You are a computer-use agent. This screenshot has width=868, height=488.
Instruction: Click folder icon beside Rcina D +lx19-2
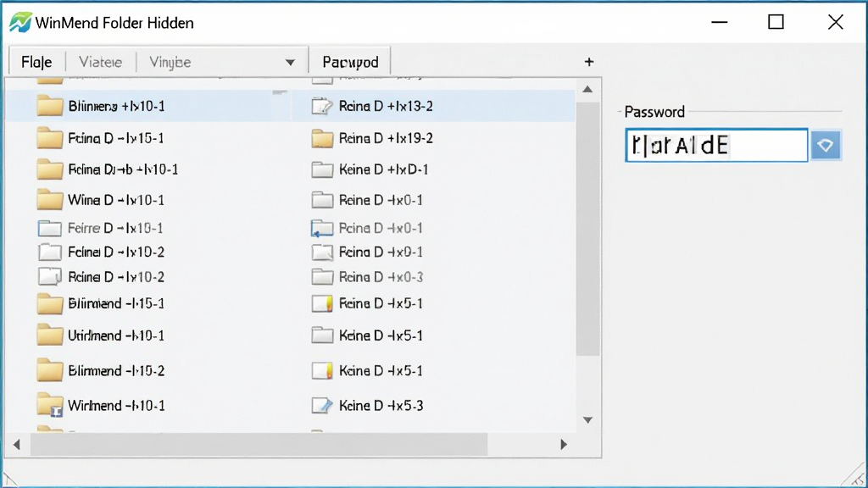coord(322,138)
